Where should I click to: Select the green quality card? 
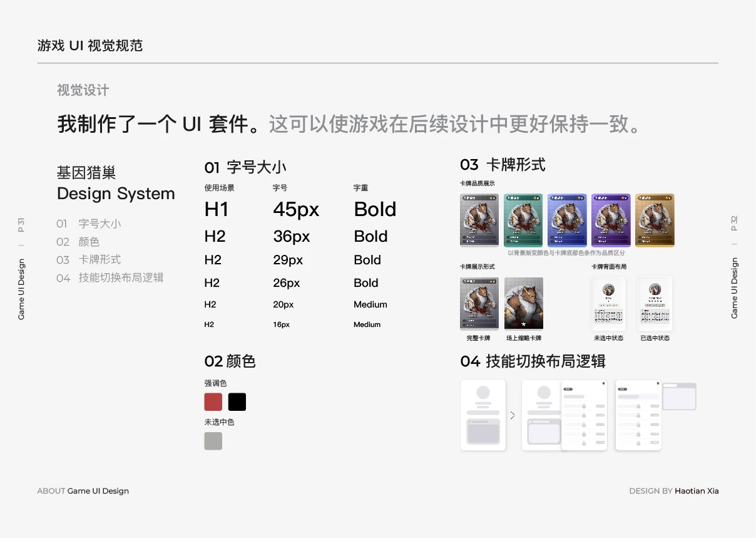coord(523,220)
